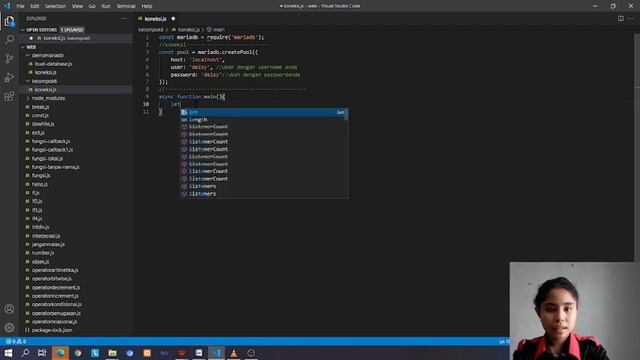640x360 pixels.
Task: Click koneksi.js in the breadcrumb
Action: click(x=189, y=30)
